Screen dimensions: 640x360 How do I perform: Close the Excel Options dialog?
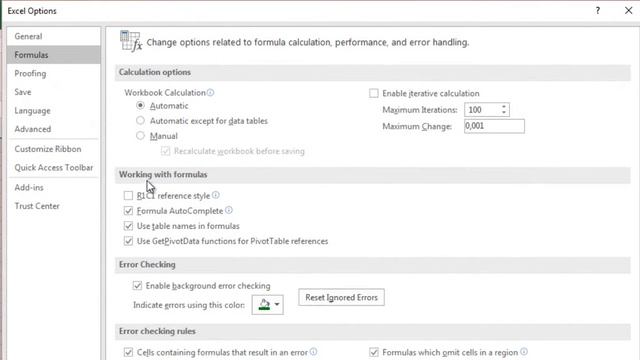[629, 11]
